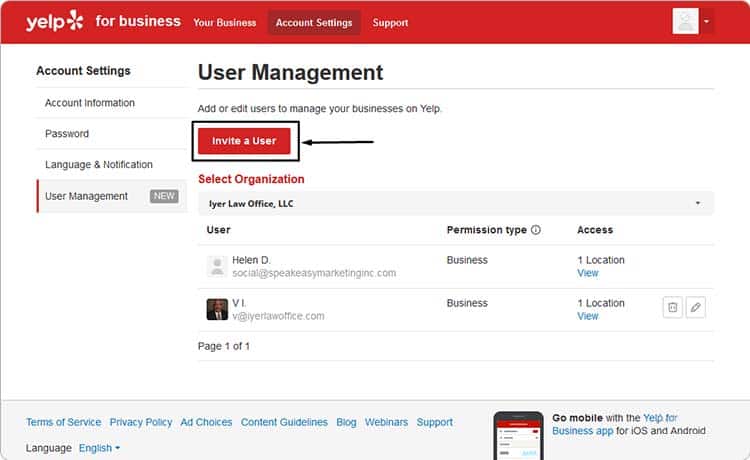750x460 pixels.
Task: View Helen D.'s location access
Action: point(588,273)
